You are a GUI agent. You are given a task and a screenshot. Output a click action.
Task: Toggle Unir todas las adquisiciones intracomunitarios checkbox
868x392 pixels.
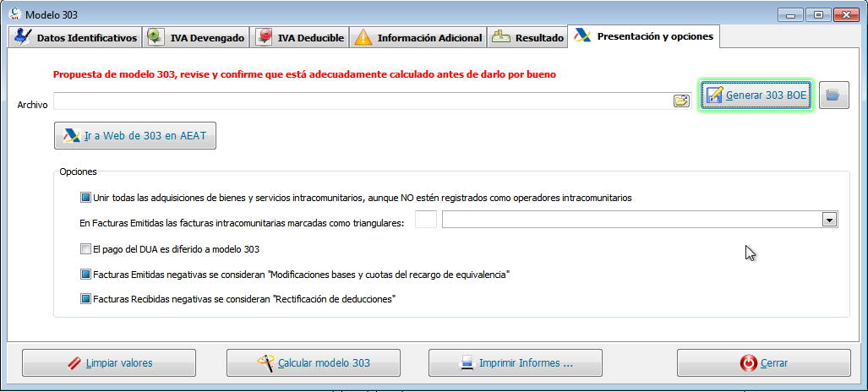point(85,197)
